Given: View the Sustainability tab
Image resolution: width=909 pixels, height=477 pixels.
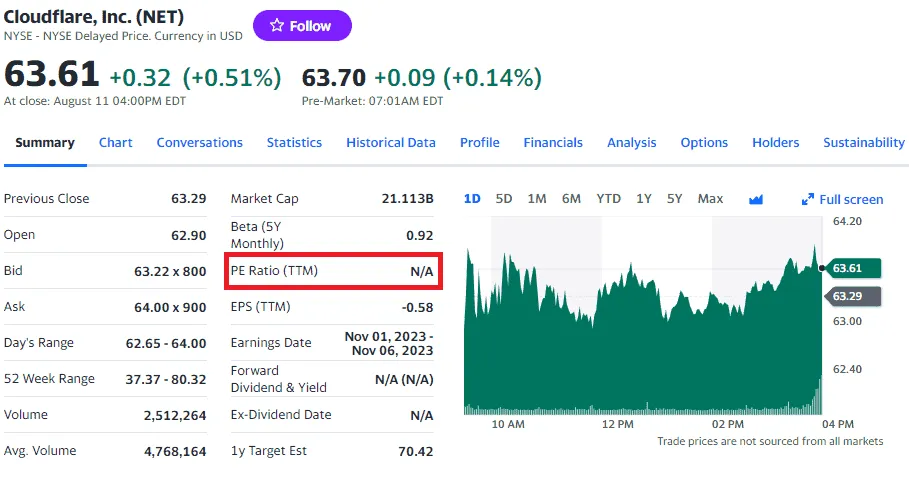Looking at the screenshot, I should click(x=863, y=142).
